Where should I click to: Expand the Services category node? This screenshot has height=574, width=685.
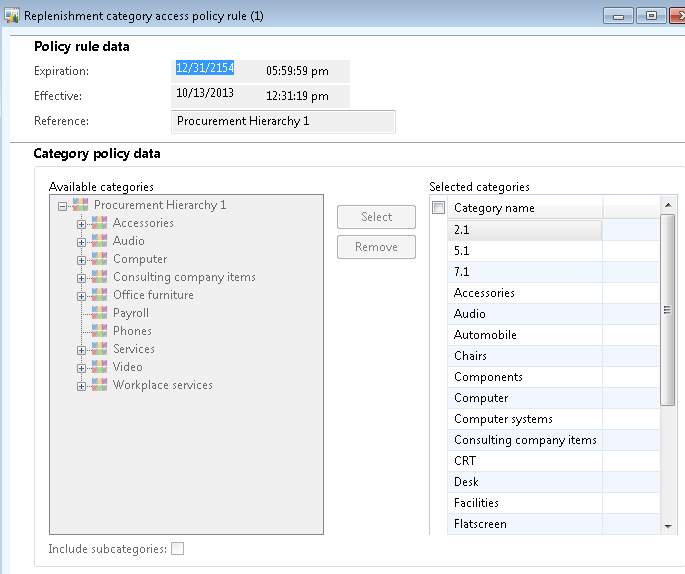[82, 350]
